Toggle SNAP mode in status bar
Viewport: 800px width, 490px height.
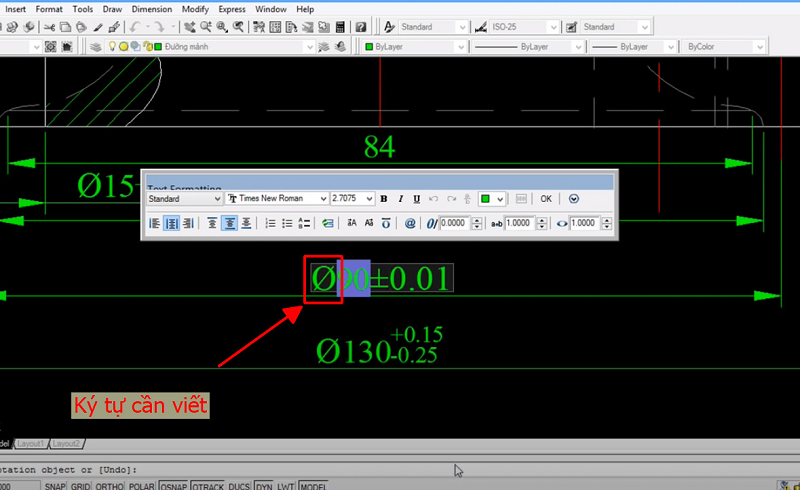[55, 486]
